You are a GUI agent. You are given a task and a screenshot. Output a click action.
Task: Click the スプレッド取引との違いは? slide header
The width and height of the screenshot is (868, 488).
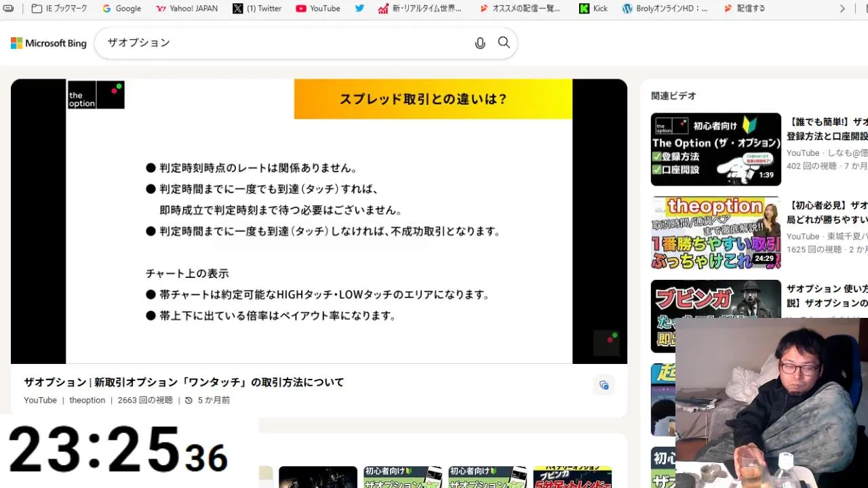point(433,99)
